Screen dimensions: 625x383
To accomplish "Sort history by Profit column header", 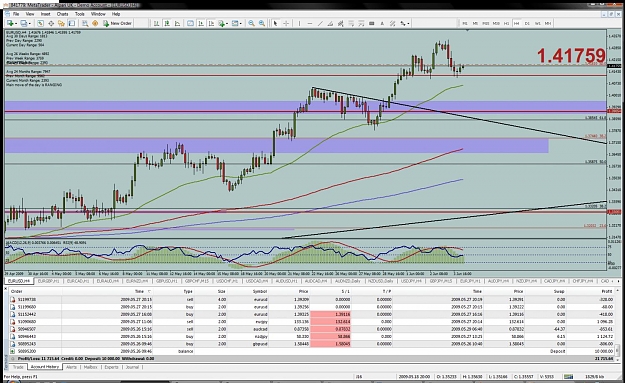I will (590, 291).
